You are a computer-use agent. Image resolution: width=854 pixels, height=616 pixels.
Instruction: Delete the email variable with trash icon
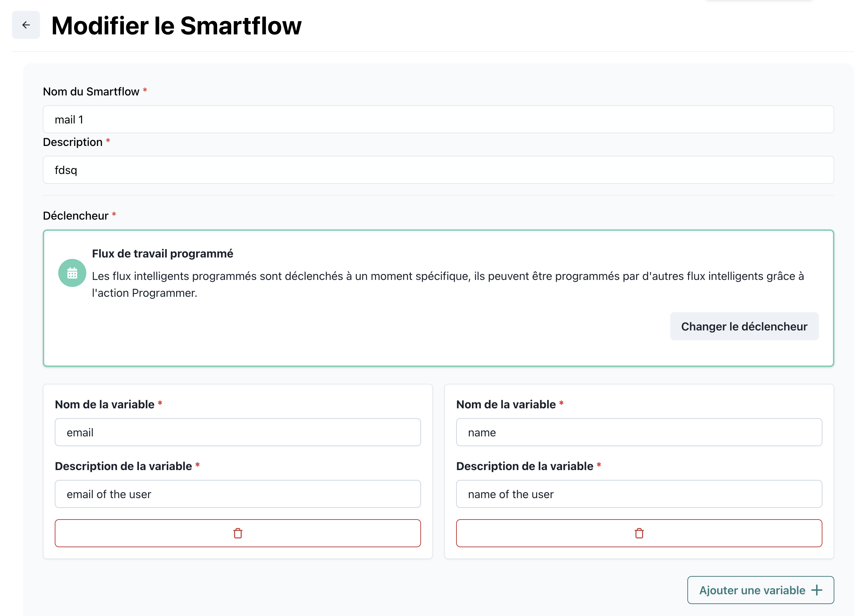[x=238, y=533]
